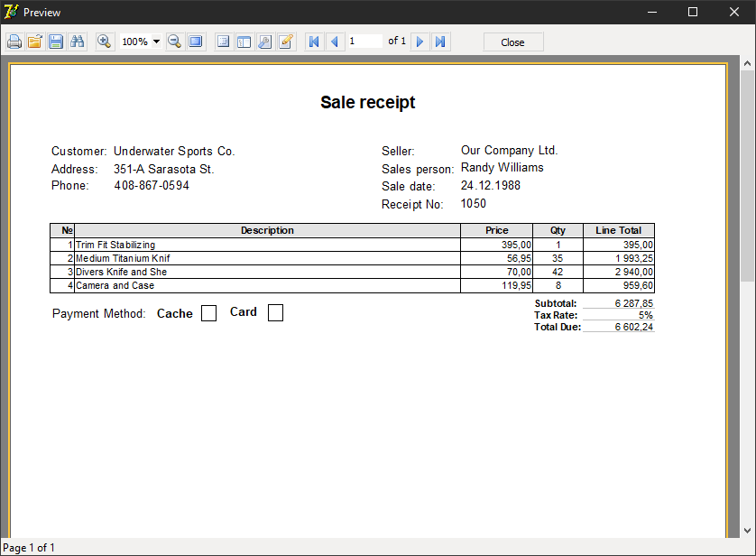This screenshot has height=556, width=756.
Task: Click tax rate value '5%'
Action: point(646,315)
